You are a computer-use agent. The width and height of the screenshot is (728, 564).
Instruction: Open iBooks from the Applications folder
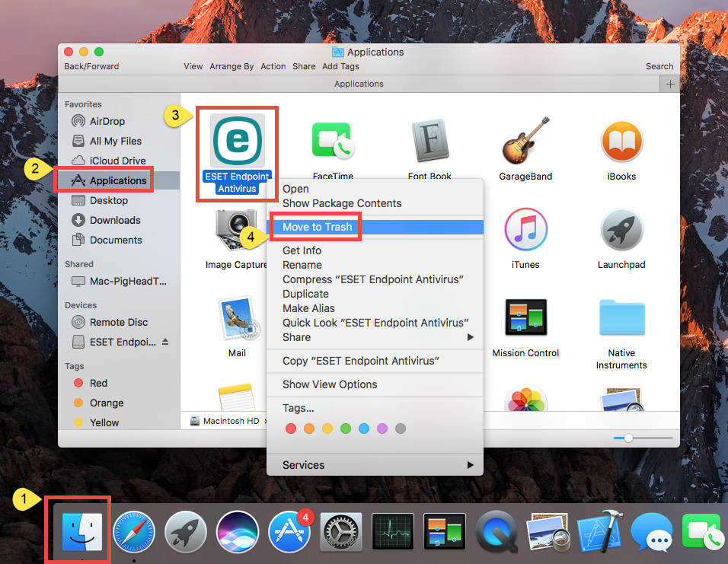tap(622, 142)
